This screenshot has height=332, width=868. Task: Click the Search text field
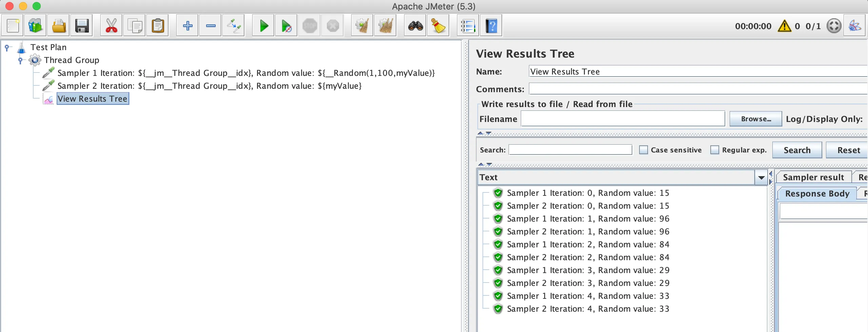pos(570,150)
